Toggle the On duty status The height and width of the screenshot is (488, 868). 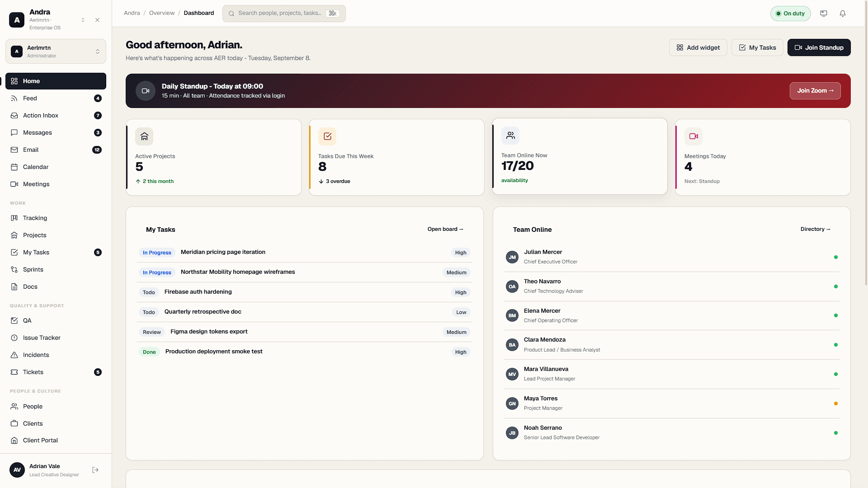tap(790, 14)
